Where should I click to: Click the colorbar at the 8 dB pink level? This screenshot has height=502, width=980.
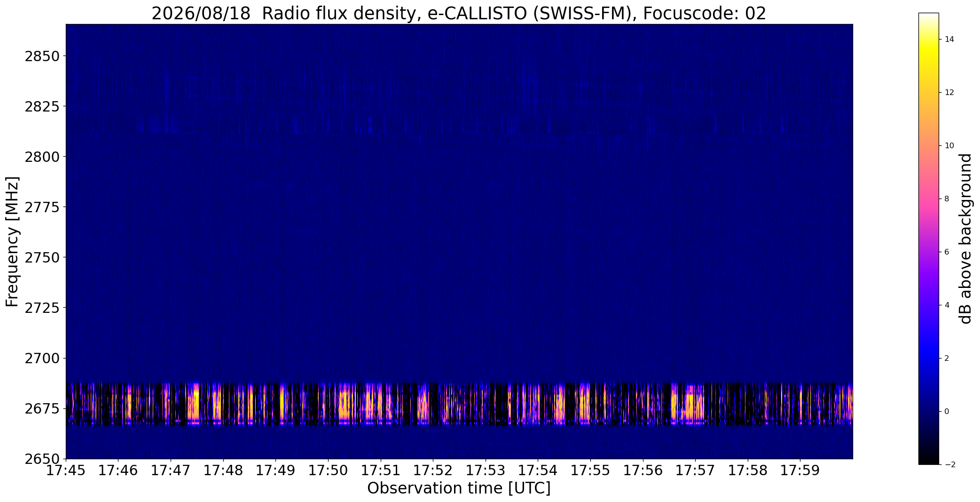tap(928, 199)
